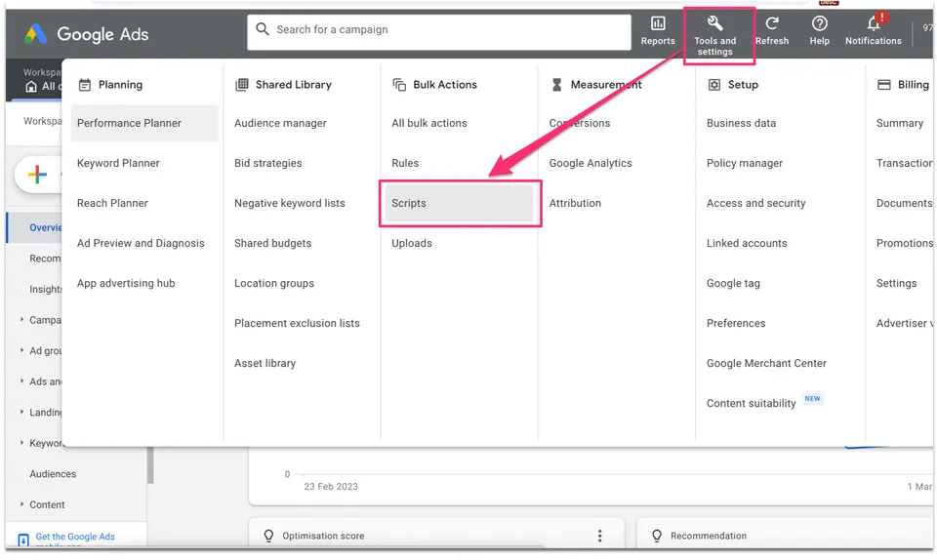Expand the Content sidebar item
The image size is (937, 560).
22,504
